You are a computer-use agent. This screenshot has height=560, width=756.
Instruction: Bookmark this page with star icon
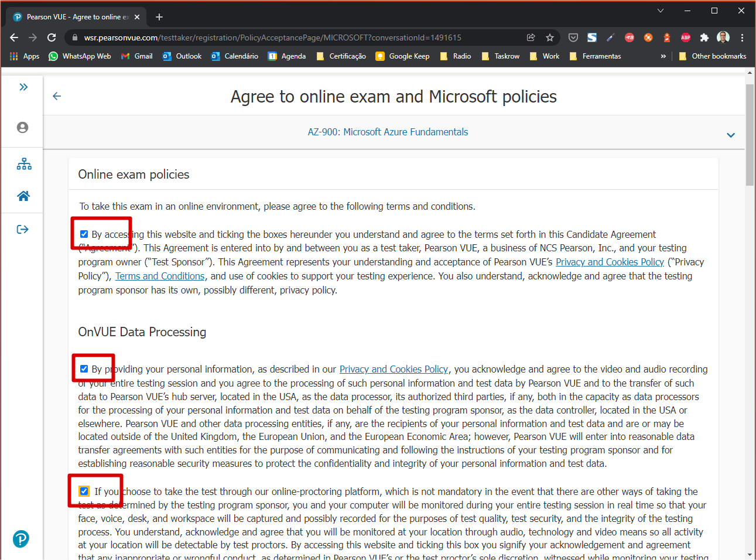(550, 37)
